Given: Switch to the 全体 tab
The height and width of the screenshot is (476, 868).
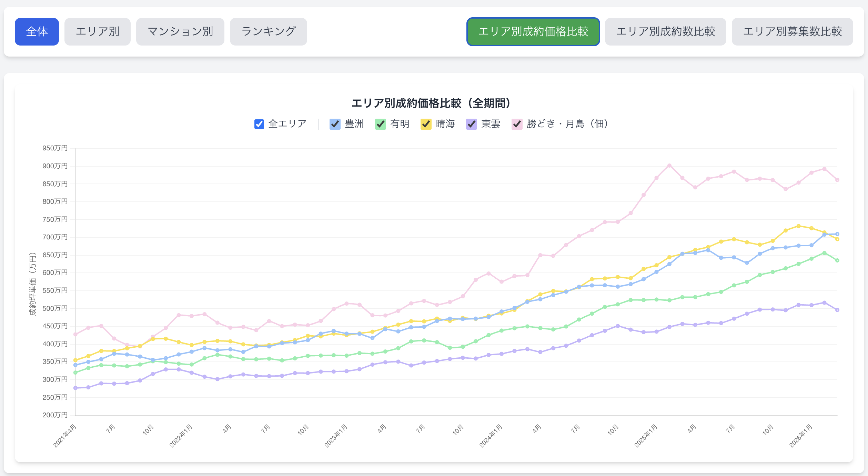Looking at the screenshot, I should click(37, 32).
